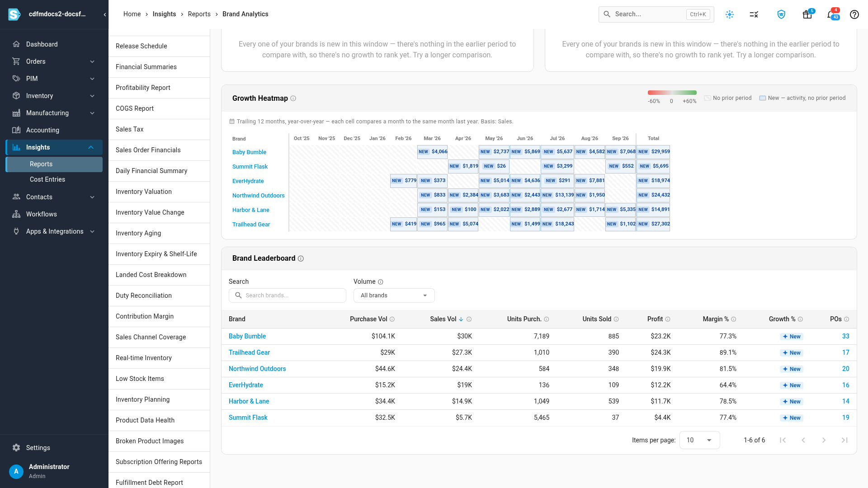
Task: Click the help question mark icon
Action: pos(854,14)
